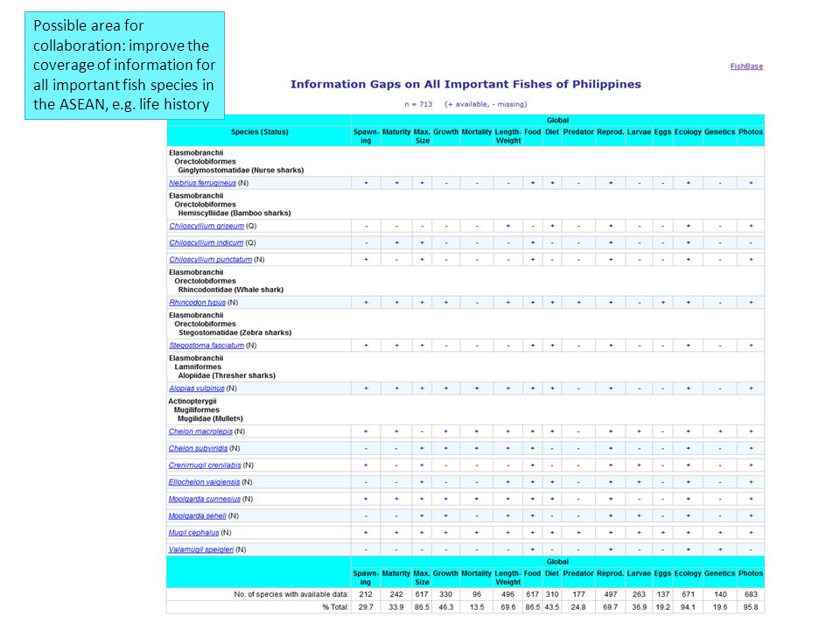Click the percentage 29.7 under Spawning
The image size is (840, 630).
(x=366, y=607)
